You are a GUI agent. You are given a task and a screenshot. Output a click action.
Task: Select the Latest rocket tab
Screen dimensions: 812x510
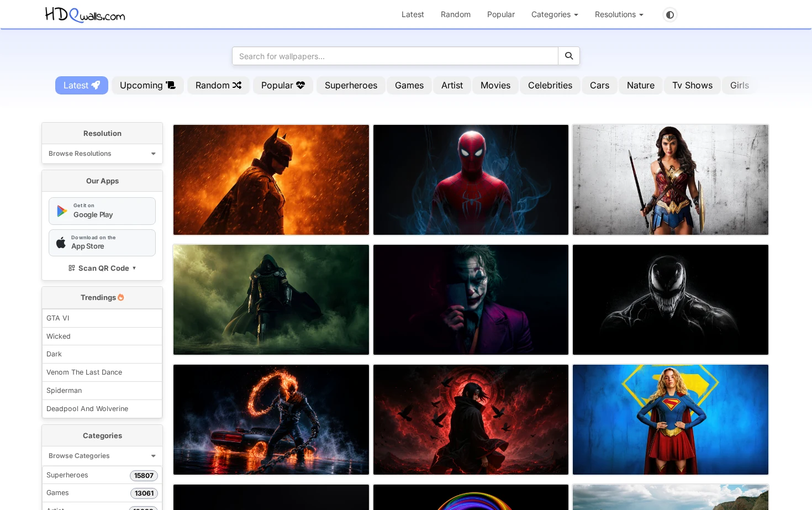pos(82,85)
